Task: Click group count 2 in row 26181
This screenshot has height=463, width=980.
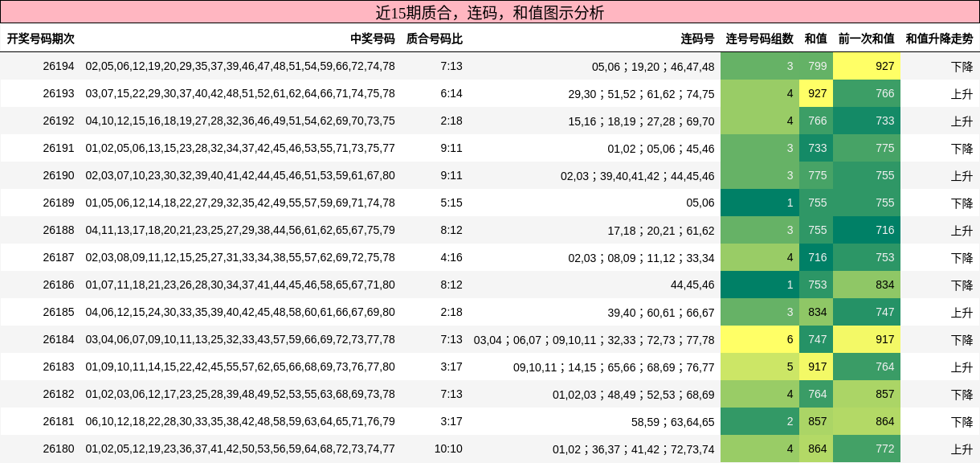Action: [x=760, y=421]
